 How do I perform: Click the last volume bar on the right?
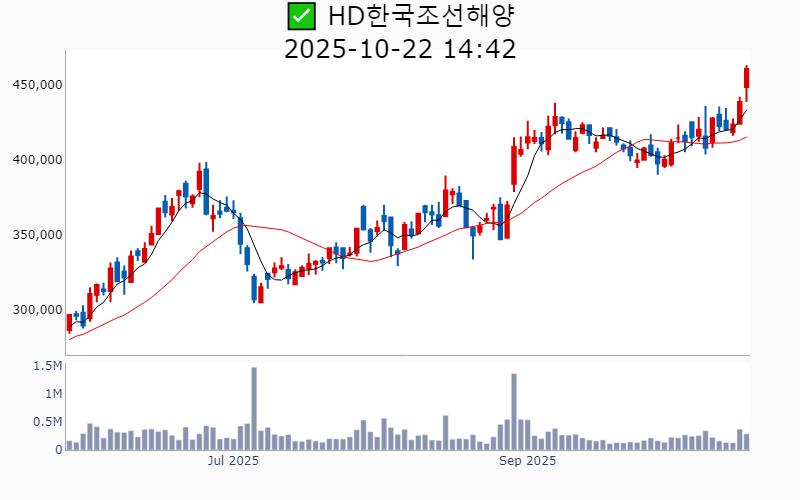pos(746,441)
